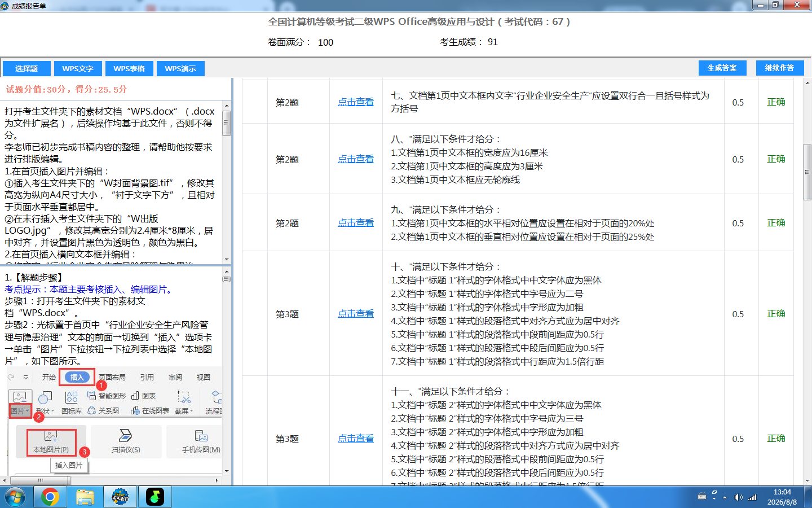Click 正确 result in item 七 row
Screen dimensions: 812x508
(776, 102)
